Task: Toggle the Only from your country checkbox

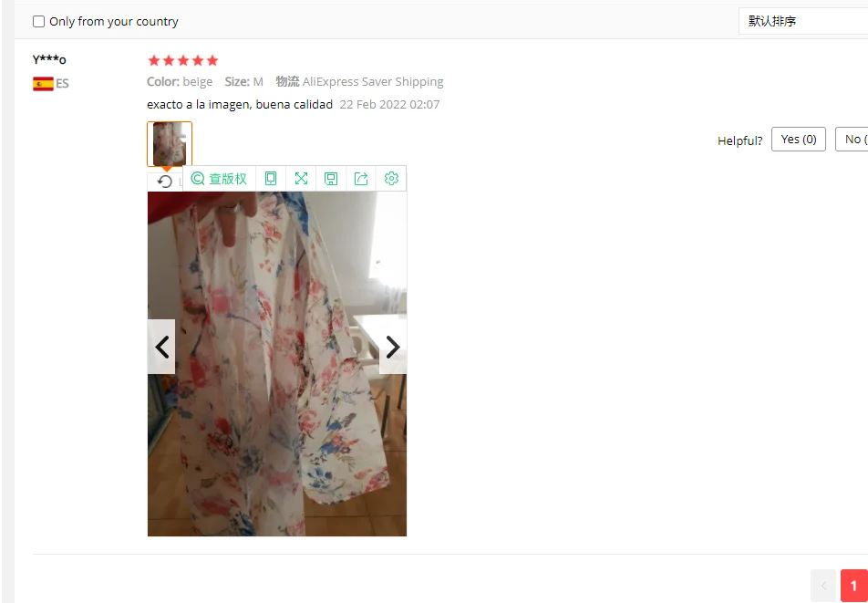Action: [38, 22]
